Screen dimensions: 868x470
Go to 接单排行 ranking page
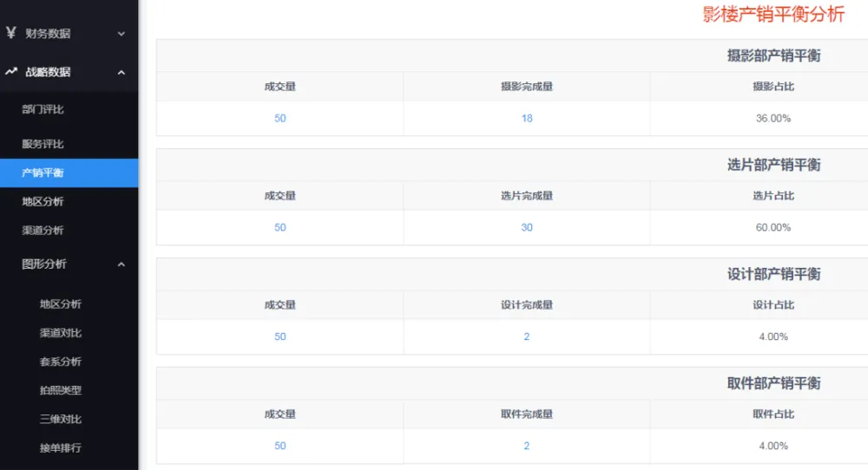[x=61, y=447]
